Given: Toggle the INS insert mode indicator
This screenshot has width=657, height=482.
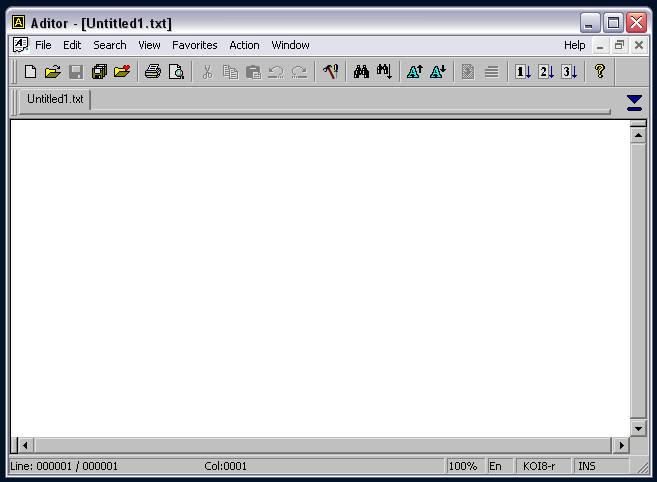Looking at the screenshot, I should point(600,466).
